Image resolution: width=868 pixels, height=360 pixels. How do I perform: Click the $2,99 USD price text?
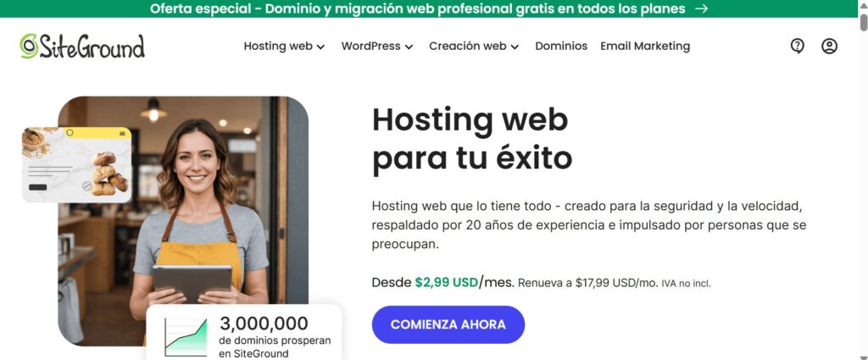coord(446,283)
